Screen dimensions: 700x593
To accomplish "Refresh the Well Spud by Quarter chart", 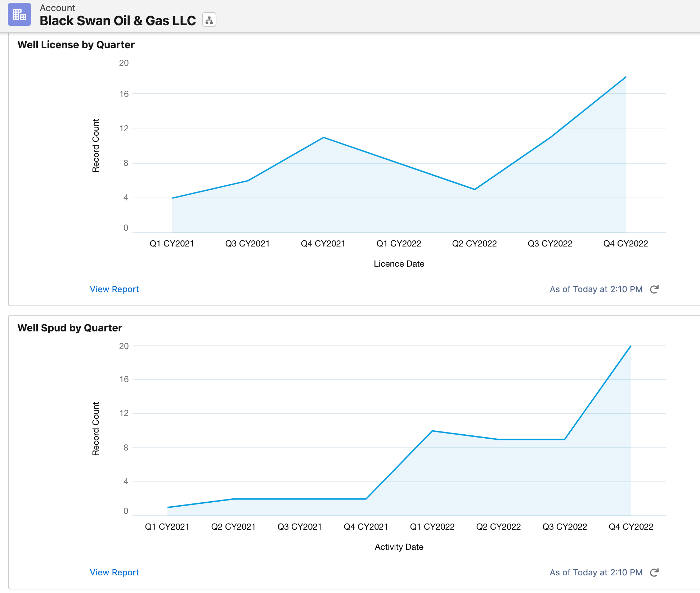I will point(654,572).
